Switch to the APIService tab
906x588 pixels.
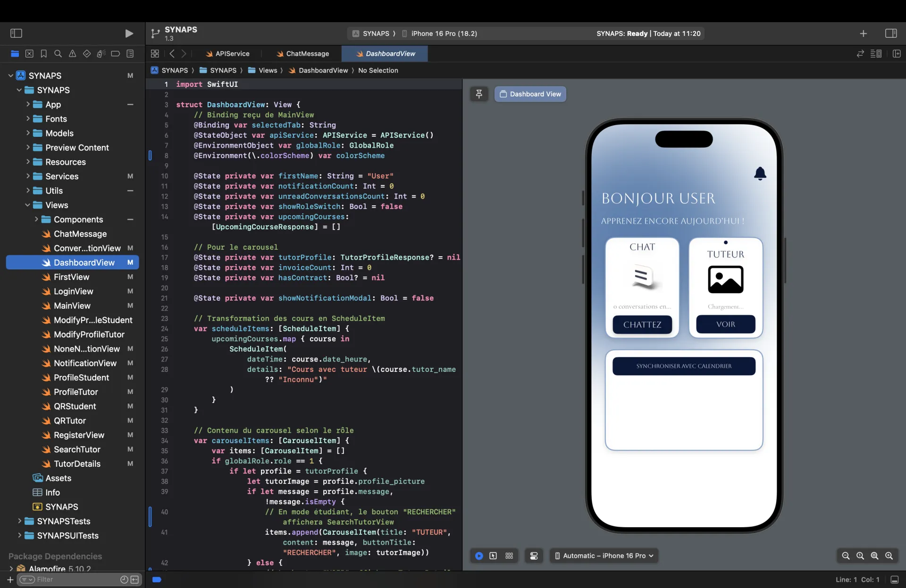[227, 54]
